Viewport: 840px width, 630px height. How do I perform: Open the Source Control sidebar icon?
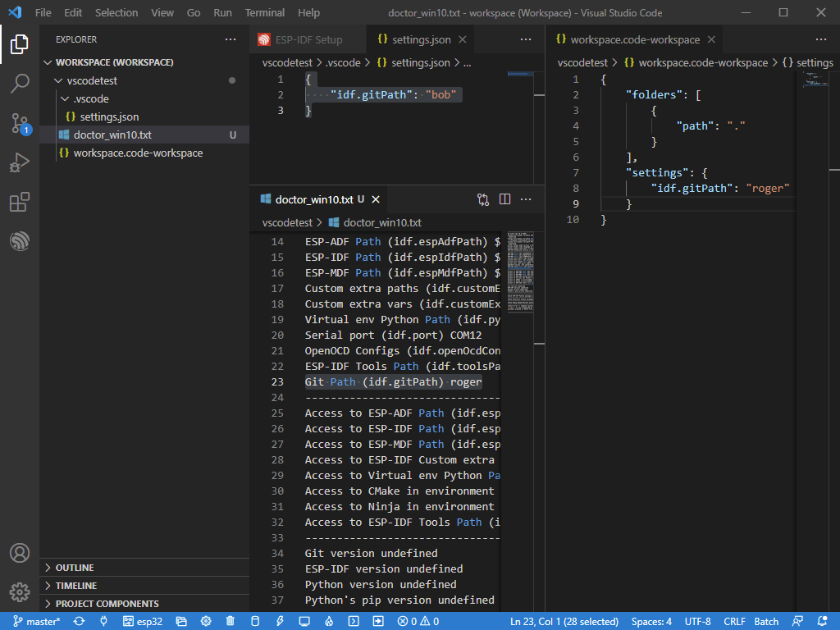pyautogui.click(x=20, y=123)
